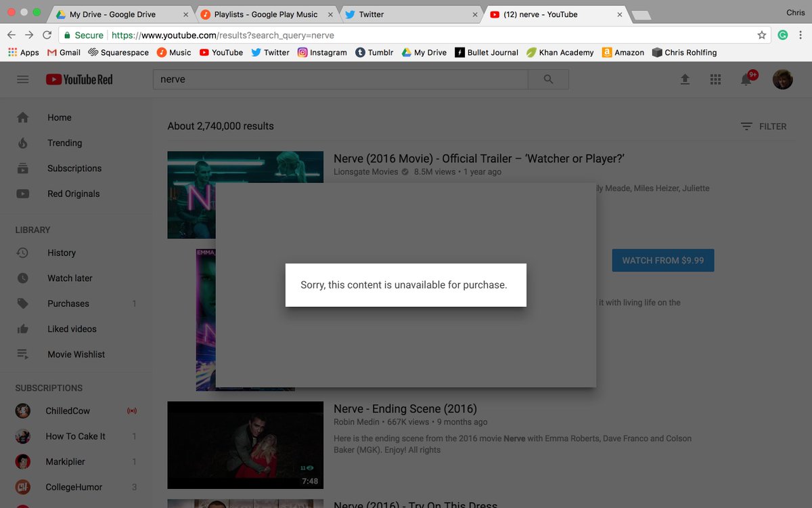Open the Apps bookmarks shortcut
812x508 pixels.
(24, 52)
